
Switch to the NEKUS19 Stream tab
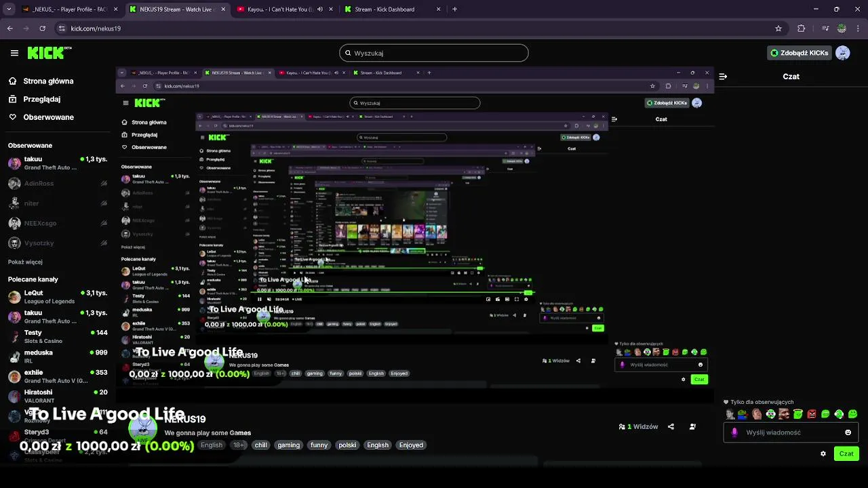point(178,9)
